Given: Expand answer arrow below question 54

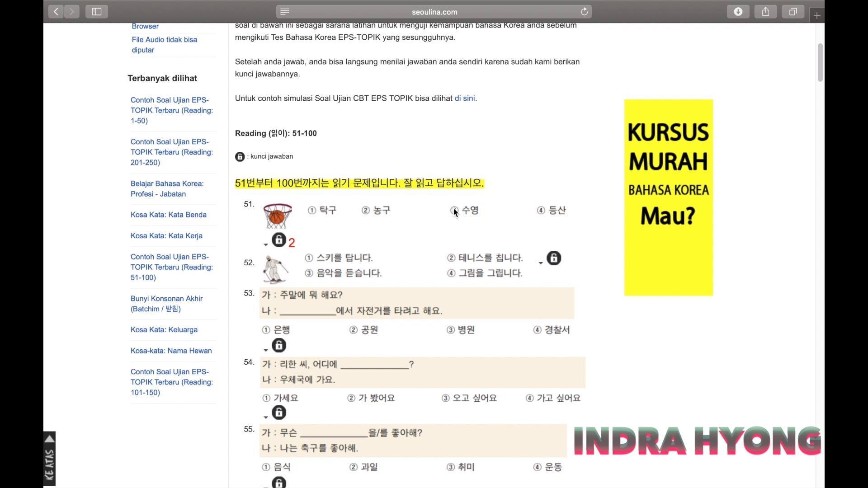Looking at the screenshot, I should pyautogui.click(x=266, y=418).
